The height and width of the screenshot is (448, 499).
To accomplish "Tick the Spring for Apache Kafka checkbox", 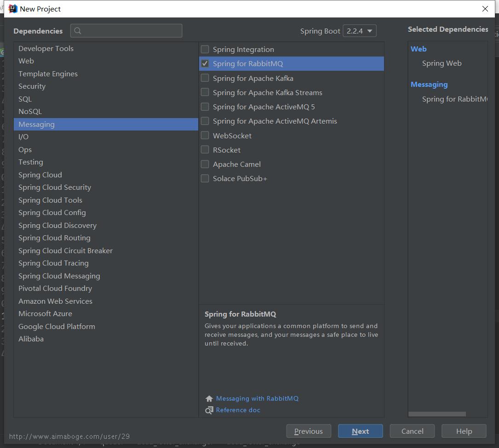I will click(205, 78).
